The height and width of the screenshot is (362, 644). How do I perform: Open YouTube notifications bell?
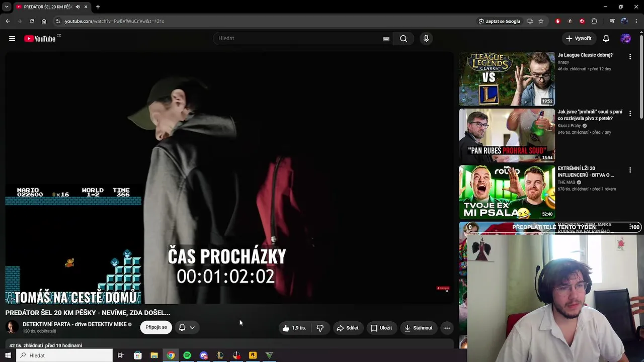click(x=606, y=39)
